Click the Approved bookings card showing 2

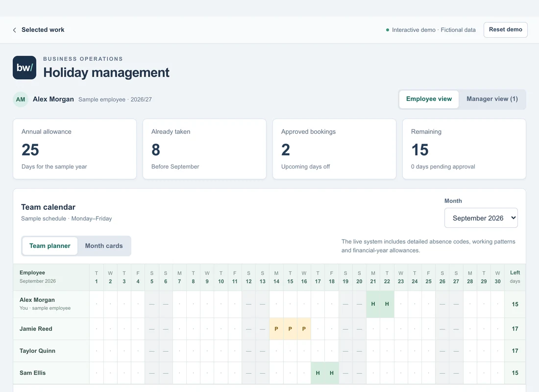[334, 149]
